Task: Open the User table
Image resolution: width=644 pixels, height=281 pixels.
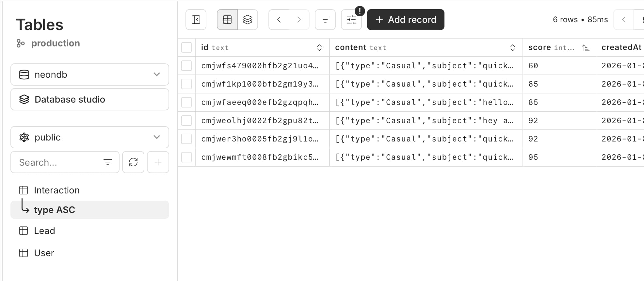Action: 44,253
